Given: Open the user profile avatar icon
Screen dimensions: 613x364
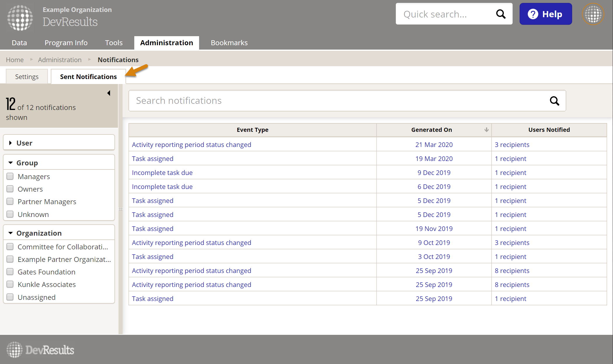Looking at the screenshot, I should pos(593,14).
